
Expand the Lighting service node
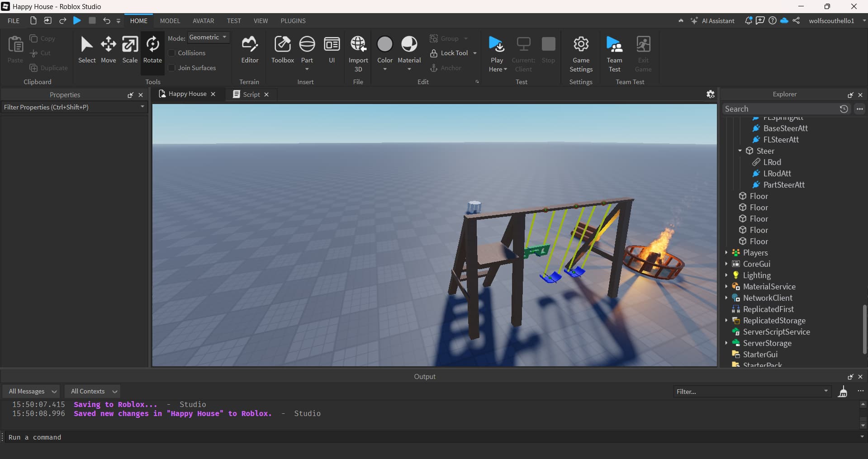726,275
